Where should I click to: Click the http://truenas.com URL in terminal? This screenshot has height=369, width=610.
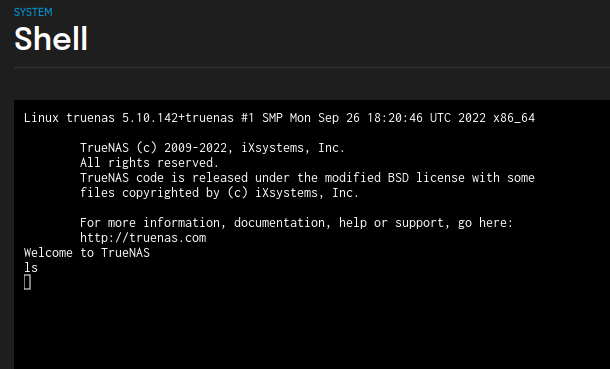(143, 238)
